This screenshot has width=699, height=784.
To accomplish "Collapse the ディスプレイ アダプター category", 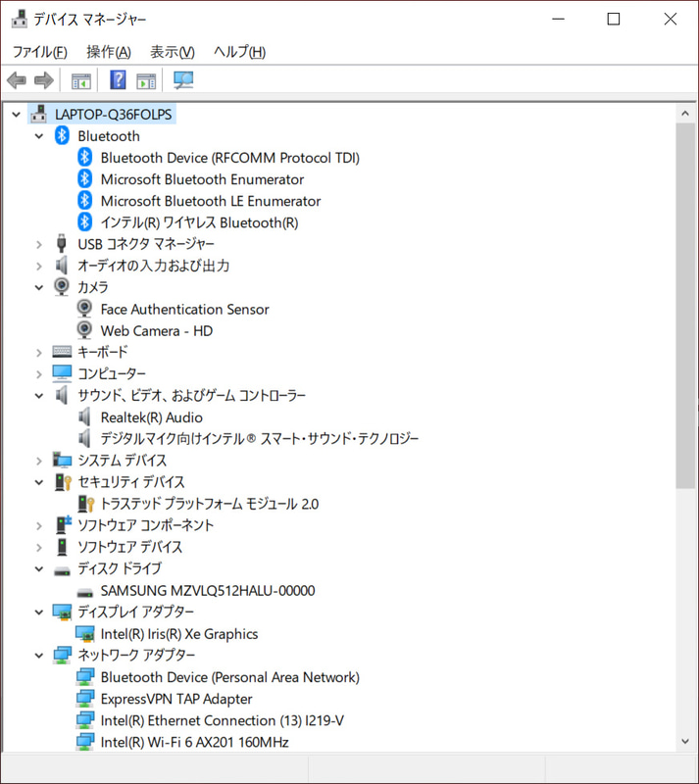I will pos(39,612).
